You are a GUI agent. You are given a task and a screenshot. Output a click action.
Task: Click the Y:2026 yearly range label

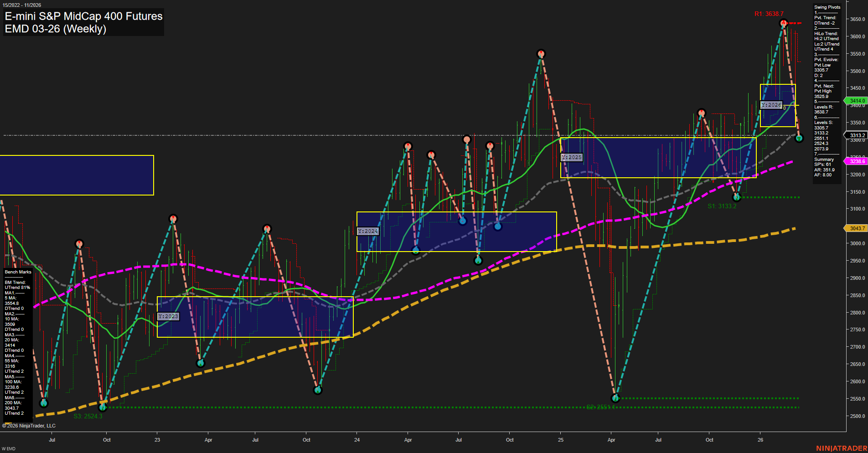click(x=771, y=105)
